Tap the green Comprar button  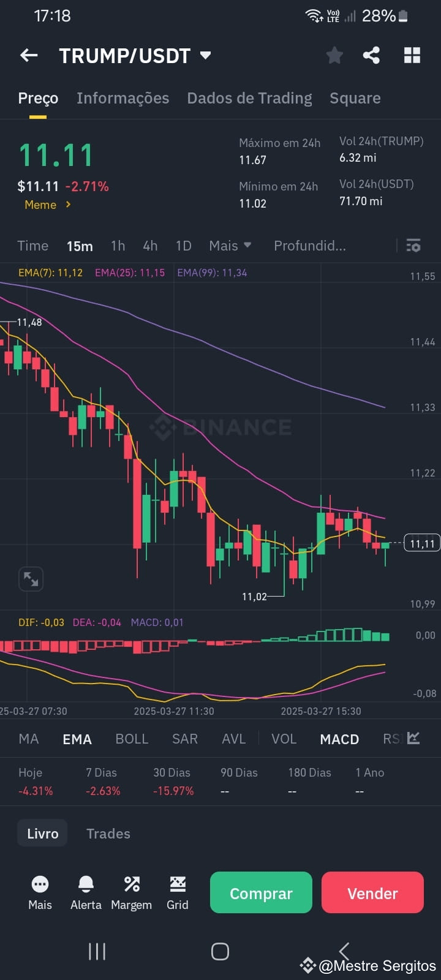[x=261, y=892]
